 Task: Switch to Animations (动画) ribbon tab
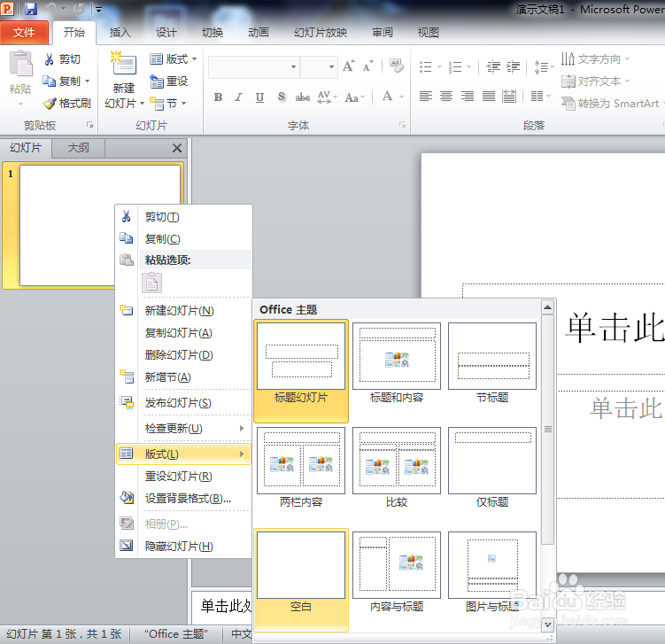coord(259,32)
